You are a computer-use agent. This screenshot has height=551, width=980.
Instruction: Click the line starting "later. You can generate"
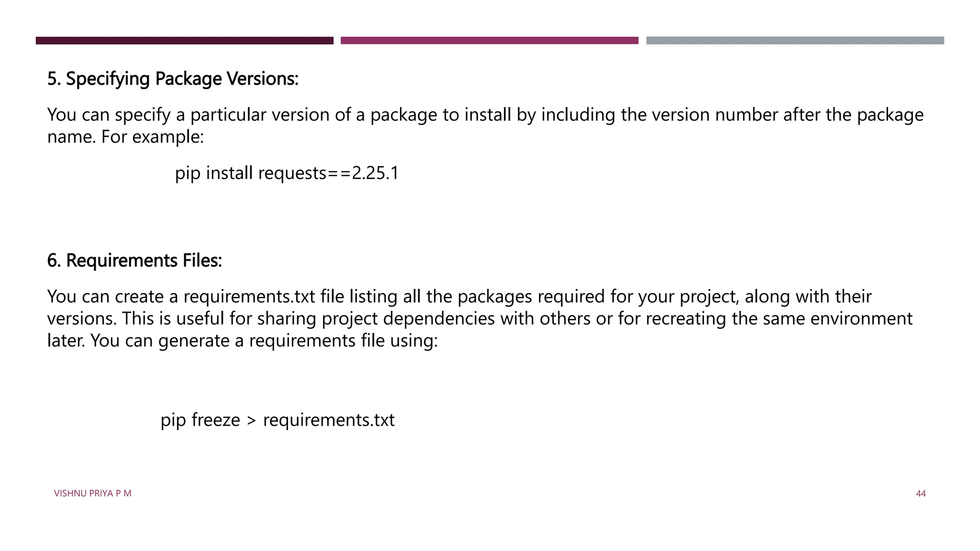point(242,341)
